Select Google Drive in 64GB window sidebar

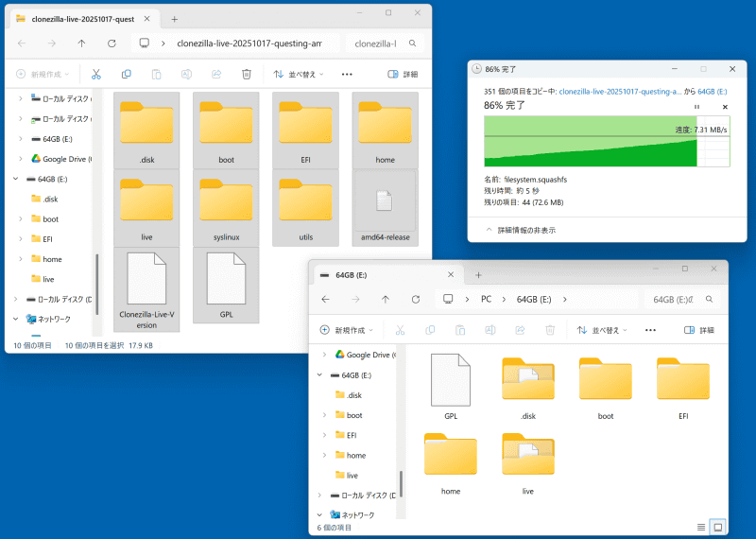point(368,355)
